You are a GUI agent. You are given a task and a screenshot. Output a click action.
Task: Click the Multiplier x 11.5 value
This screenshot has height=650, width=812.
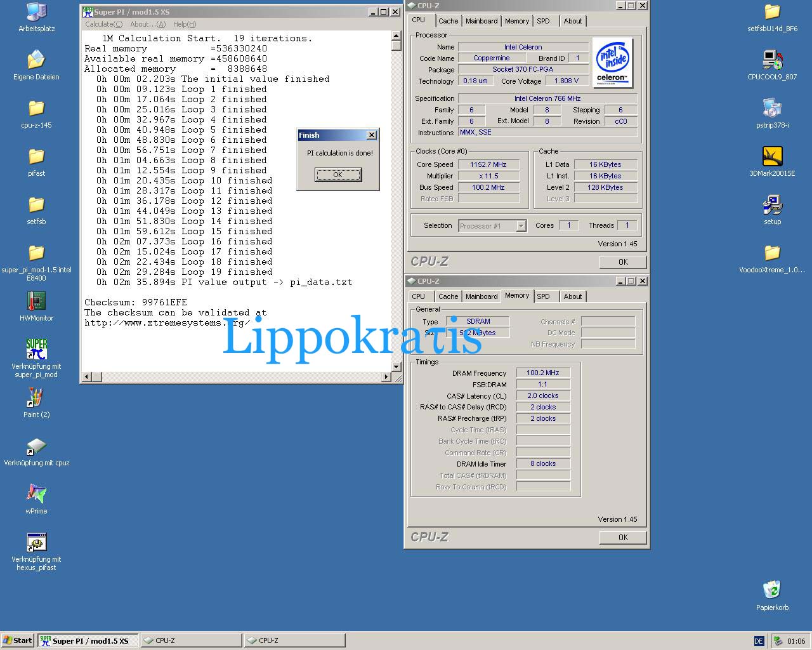[488, 176]
